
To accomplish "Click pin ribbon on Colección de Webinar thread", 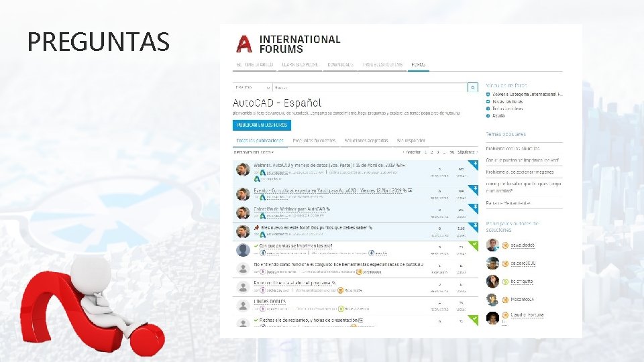I will (x=474, y=208).
